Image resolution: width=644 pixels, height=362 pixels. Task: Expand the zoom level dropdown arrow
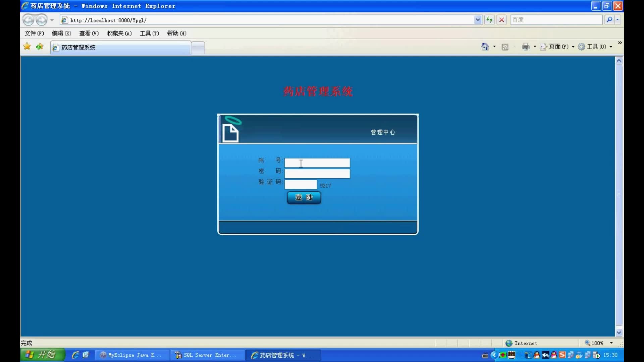pos(611,343)
